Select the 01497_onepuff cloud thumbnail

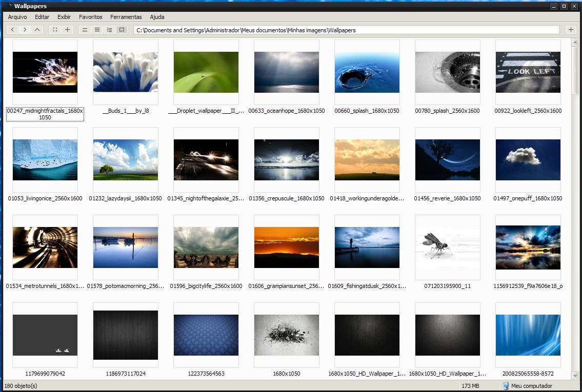coord(528,160)
